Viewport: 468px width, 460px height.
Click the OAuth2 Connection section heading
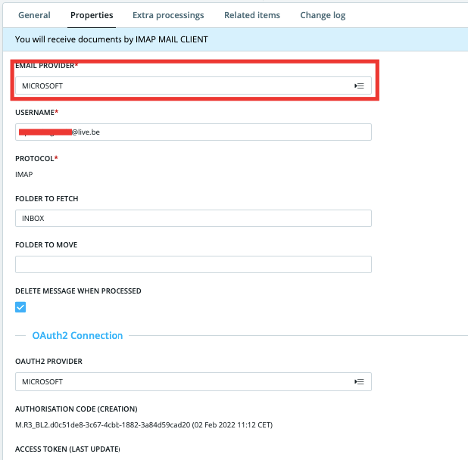[x=77, y=335]
